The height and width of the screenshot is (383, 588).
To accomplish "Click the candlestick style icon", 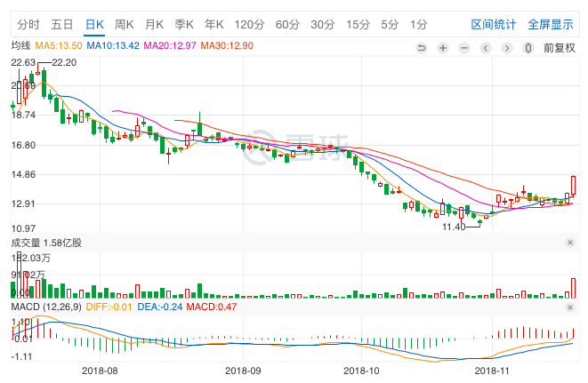I will pyautogui.click(x=528, y=48).
